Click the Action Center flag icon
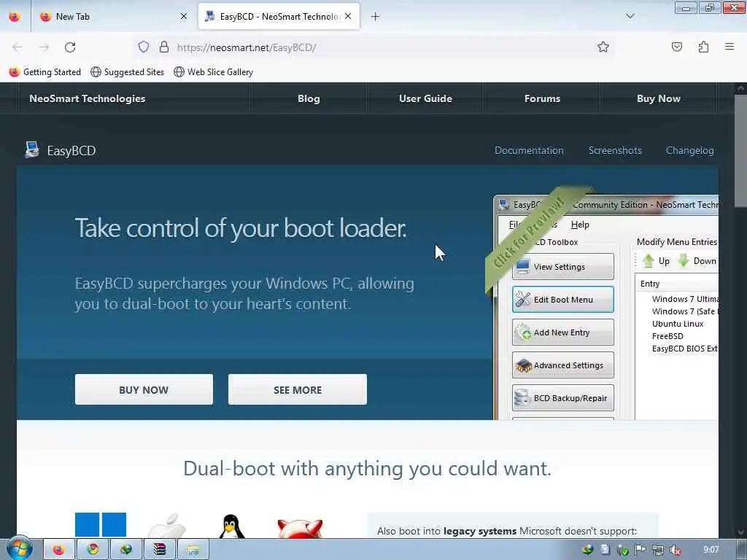747x560 pixels. point(640,550)
